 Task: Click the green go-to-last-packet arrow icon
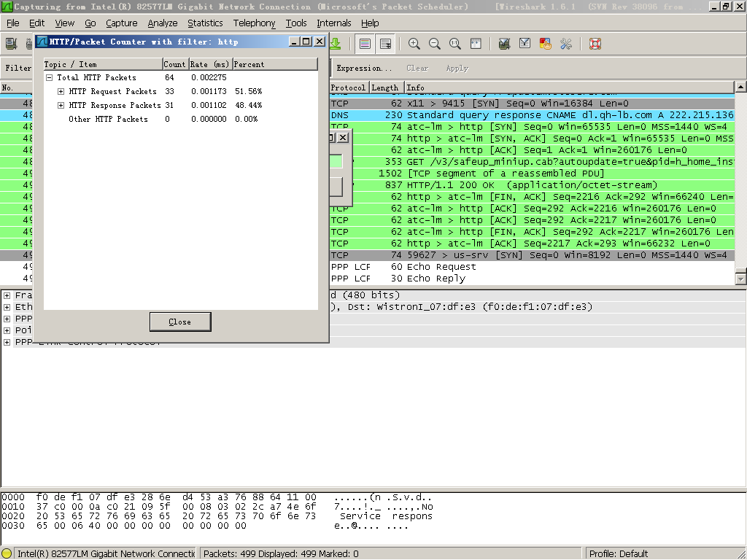click(336, 44)
